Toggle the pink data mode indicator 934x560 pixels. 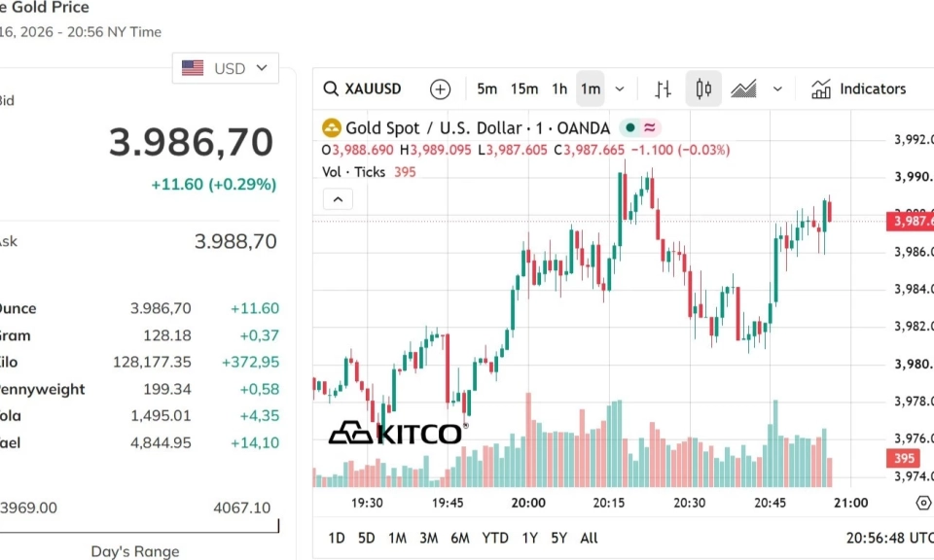coord(650,127)
